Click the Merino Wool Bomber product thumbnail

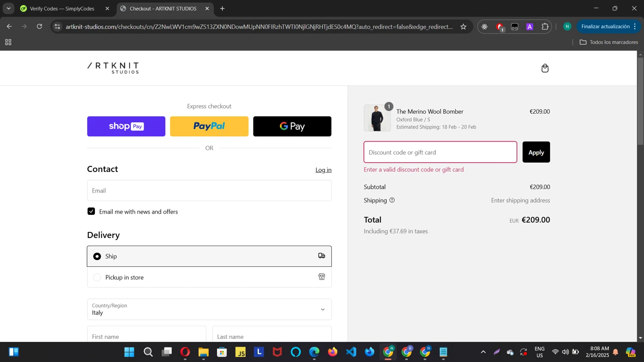[377, 118]
